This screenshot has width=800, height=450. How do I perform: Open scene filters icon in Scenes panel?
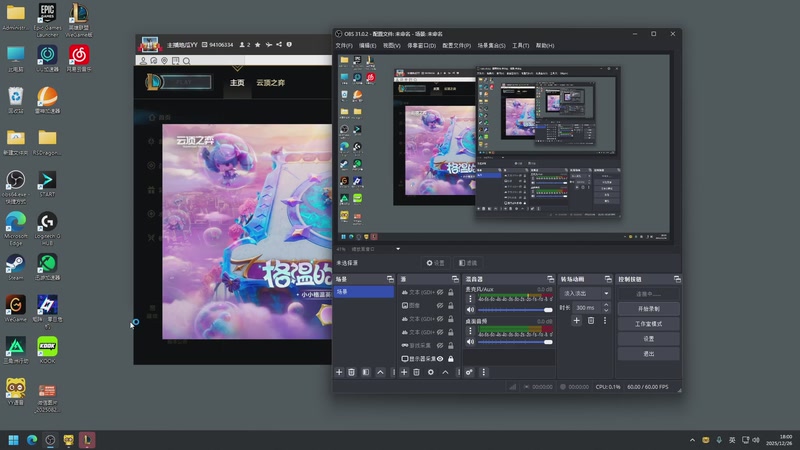(366, 372)
